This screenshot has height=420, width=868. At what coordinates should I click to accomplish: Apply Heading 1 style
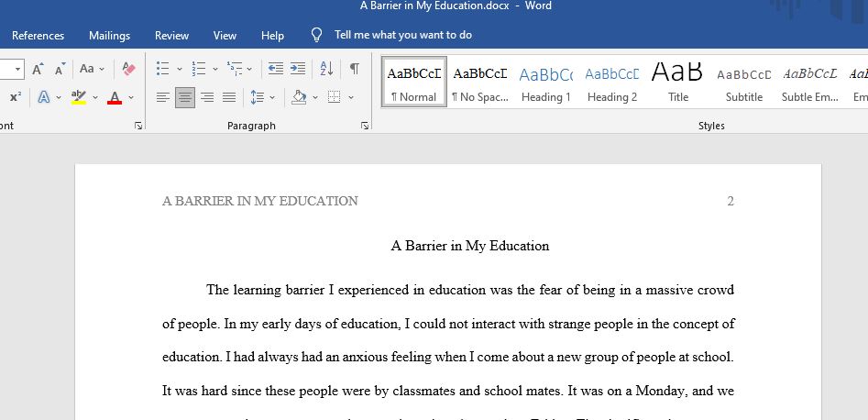[x=545, y=81]
